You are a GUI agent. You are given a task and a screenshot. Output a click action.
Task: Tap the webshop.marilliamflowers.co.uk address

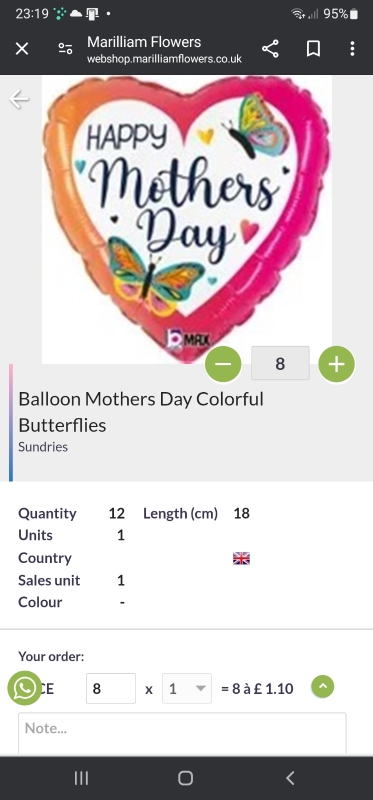coord(164,59)
